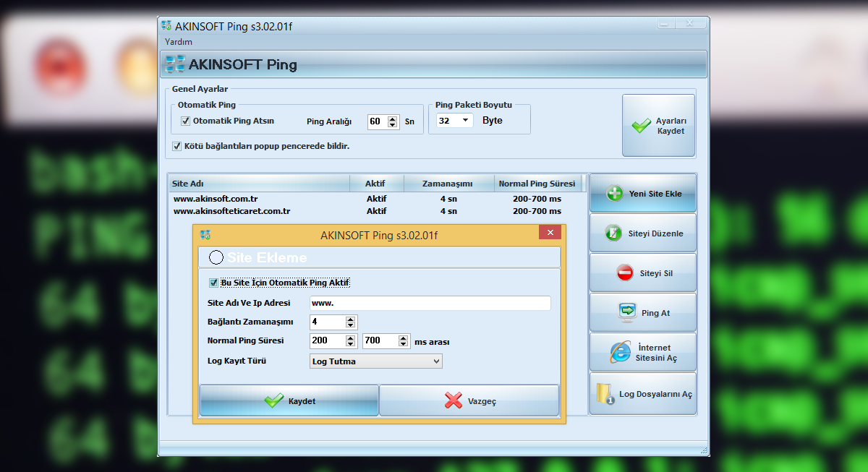
Task: Increase Ping Aralığı using the up arrow
Action: 391,119
